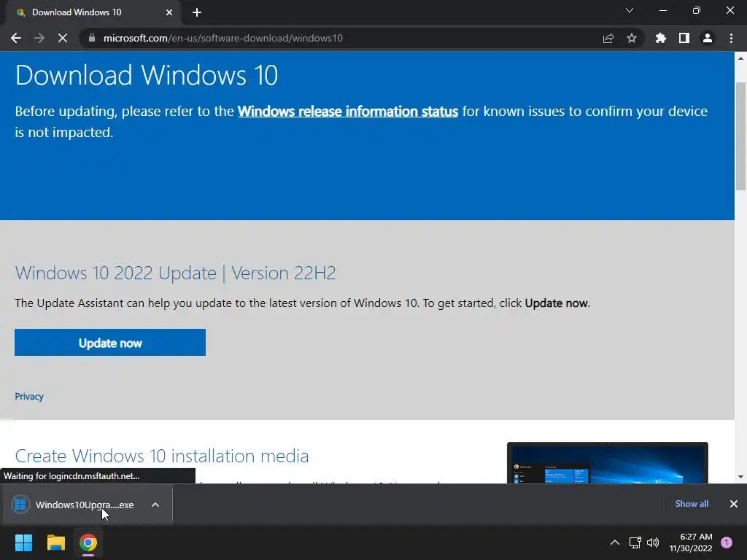
Task: Click the address bar URL
Action: (x=223, y=38)
